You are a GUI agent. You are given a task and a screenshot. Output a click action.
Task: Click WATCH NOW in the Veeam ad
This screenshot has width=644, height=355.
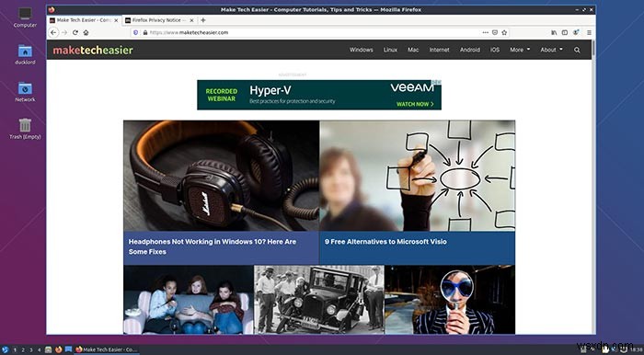pos(415,104)
